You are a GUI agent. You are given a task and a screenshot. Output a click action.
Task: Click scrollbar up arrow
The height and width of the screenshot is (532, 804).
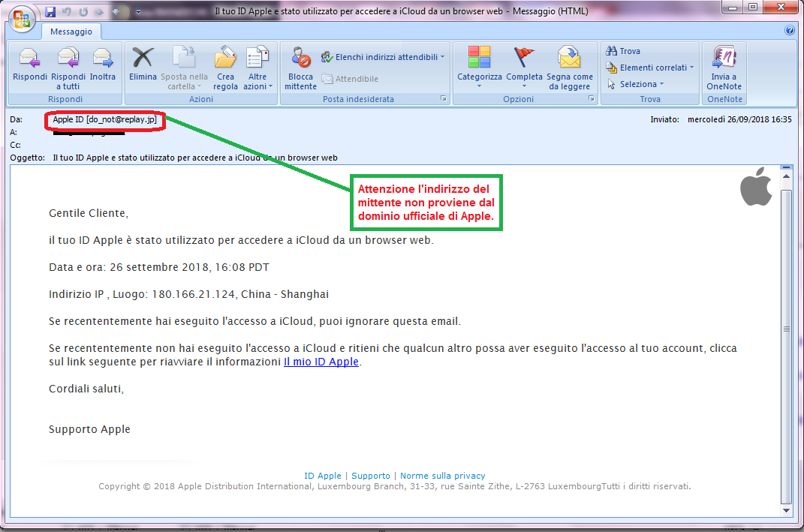click(786, 176)
